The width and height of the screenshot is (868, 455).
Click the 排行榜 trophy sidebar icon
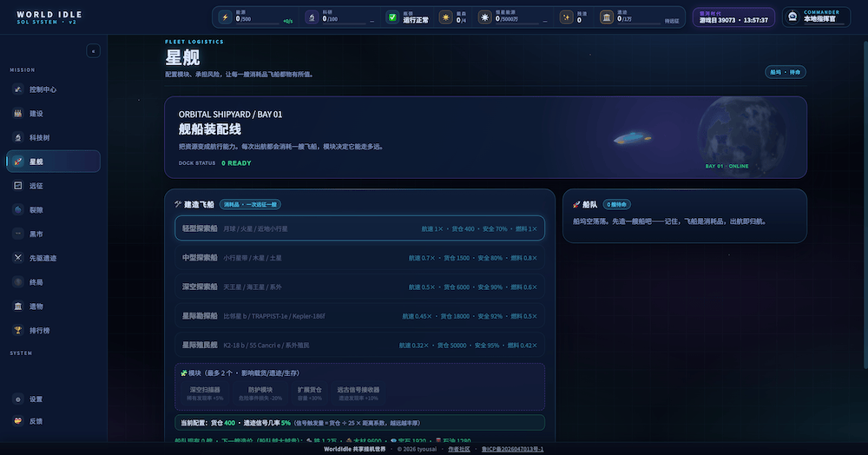[17, 330]
